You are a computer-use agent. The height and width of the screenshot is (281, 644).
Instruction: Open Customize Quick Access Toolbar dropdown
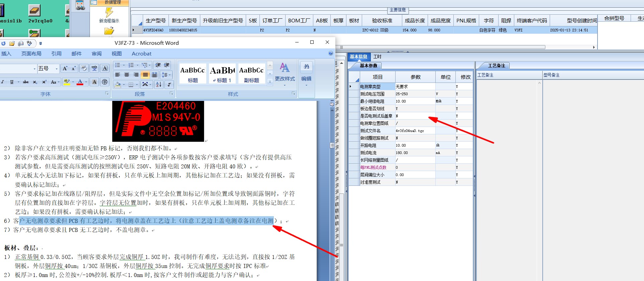pyautogui.click(x=40, y=43)
